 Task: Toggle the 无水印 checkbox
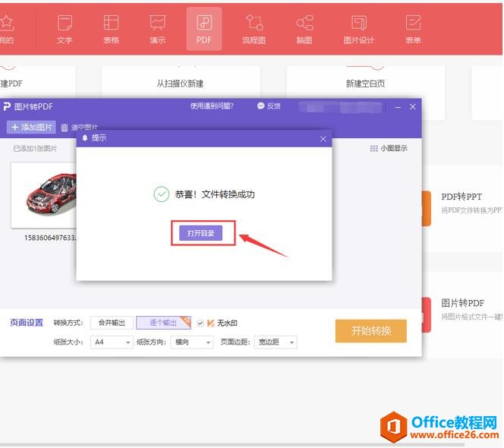(200, 323)
